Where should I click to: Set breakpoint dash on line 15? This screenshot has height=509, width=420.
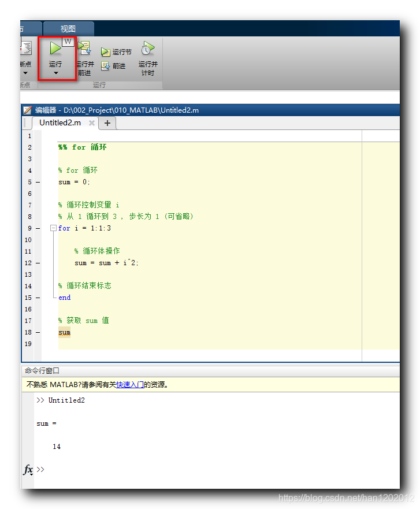pyautogui.click(x=38, y=298)
